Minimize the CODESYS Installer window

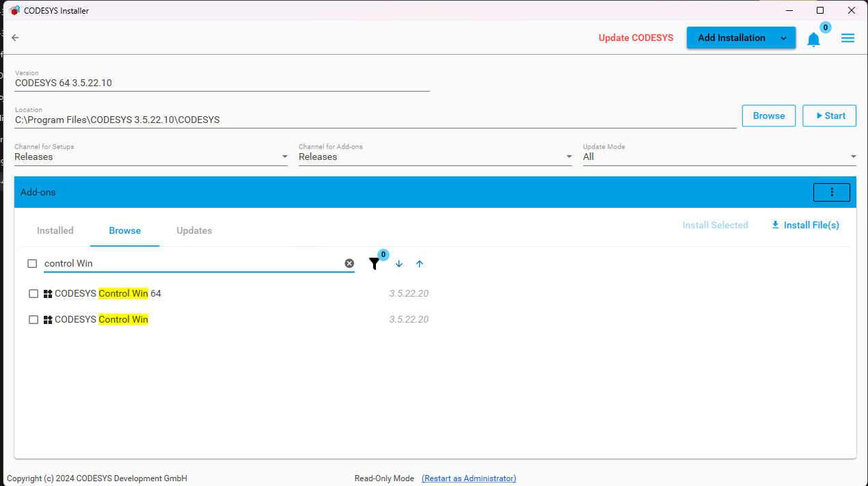[789, 10]
